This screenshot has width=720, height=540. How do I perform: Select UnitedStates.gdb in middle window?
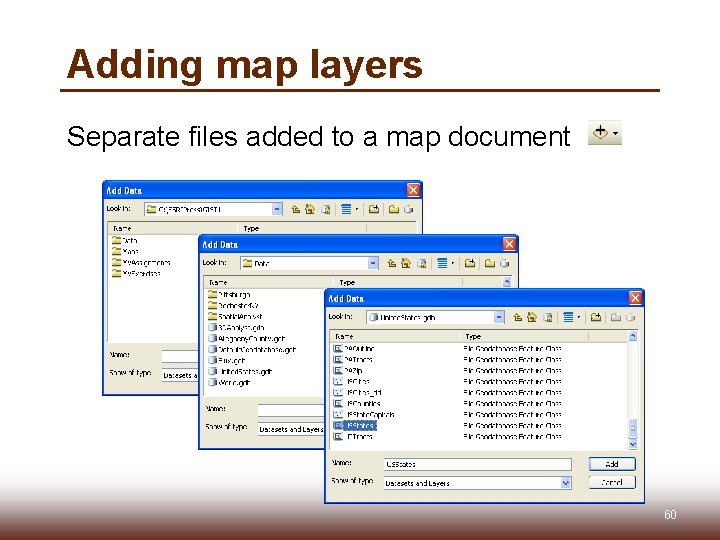[x=240, y=371]
